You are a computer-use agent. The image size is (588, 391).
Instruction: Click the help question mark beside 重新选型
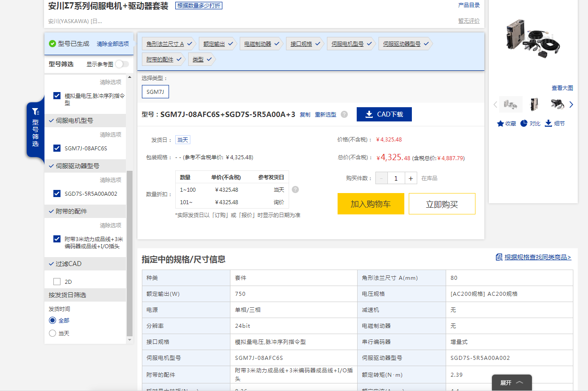point(344,114)
